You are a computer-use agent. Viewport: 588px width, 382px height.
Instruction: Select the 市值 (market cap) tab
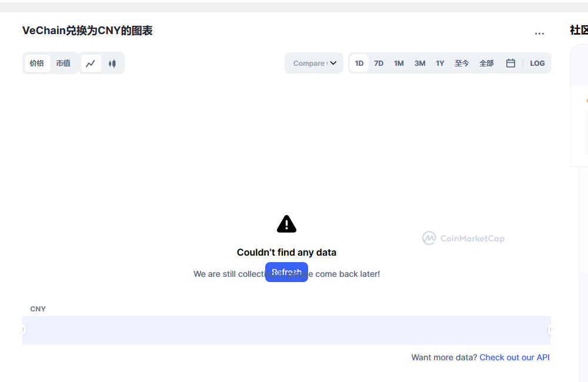tap(64, 63)
